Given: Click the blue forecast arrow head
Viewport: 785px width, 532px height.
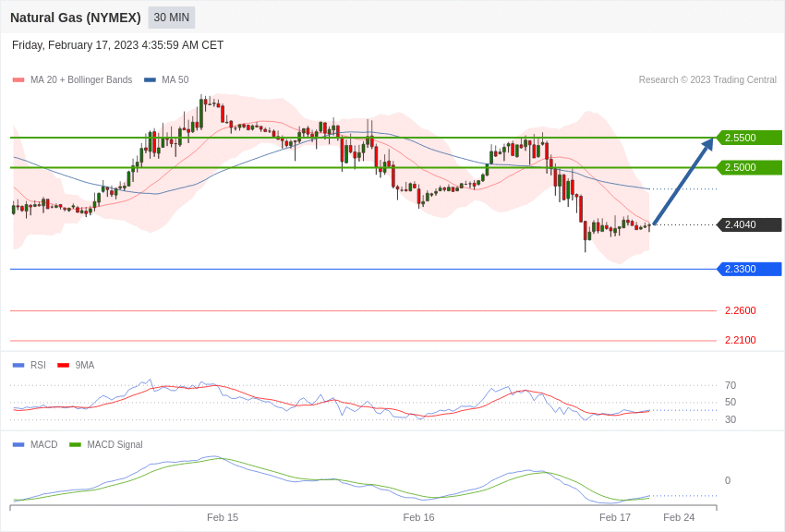Looking at the screenshot, I should pos(708,144).
